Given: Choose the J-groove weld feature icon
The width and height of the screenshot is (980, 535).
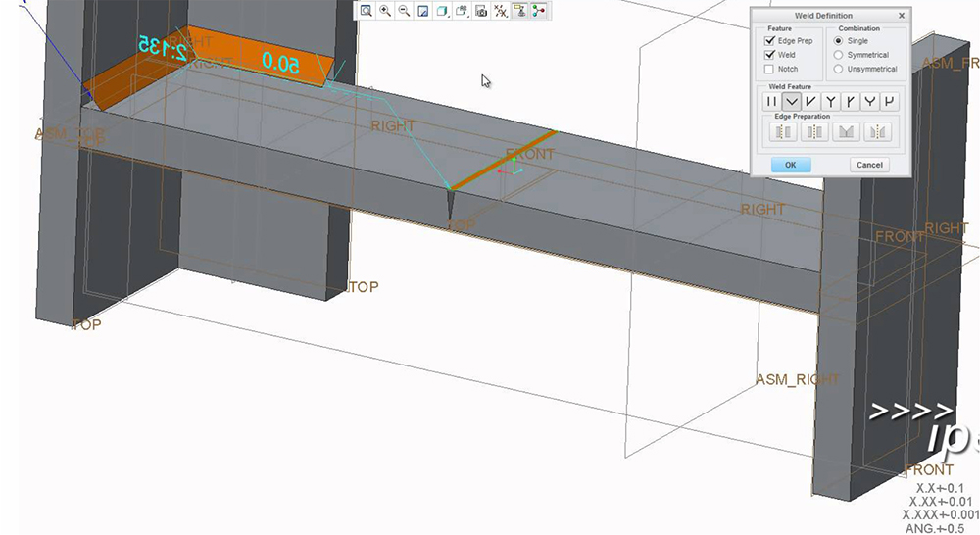Looking at the screenshot, I should point(890,101).
